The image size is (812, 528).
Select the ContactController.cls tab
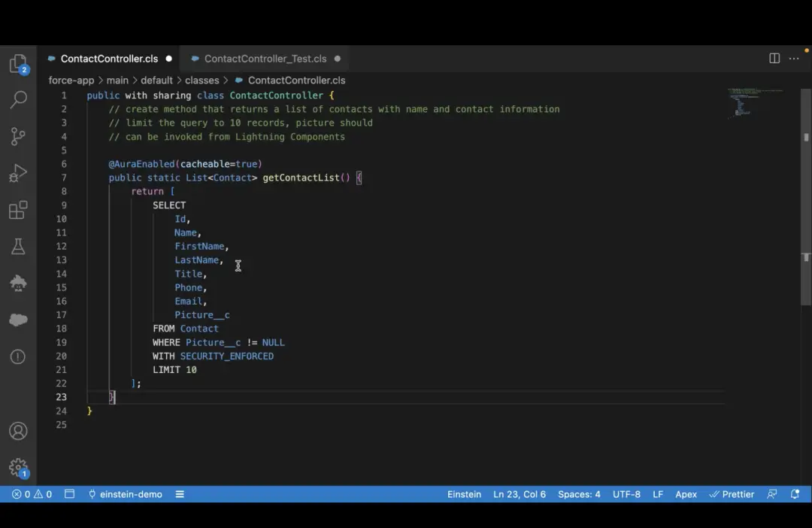point(109,59)
